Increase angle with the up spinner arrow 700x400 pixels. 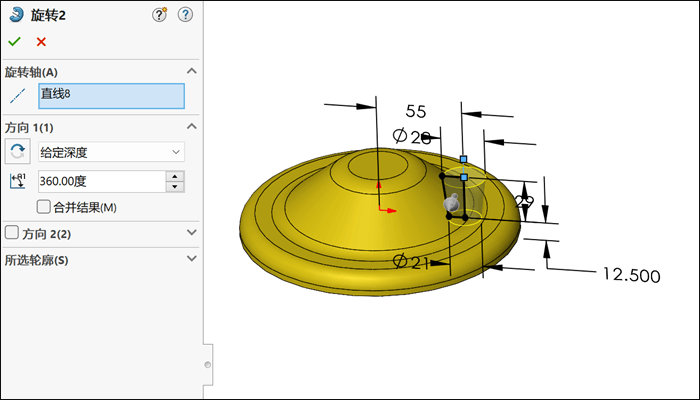(x=175, y=176)
